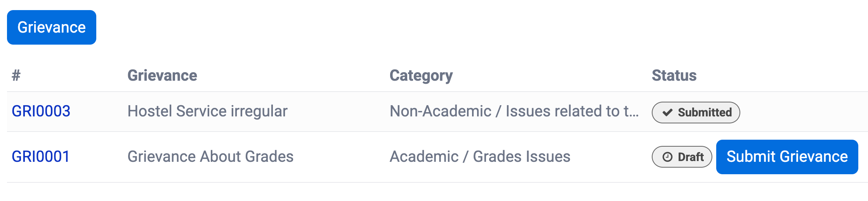Viewport: 868px width, 201px height.
Task: Click the Hostel Service irregular title
Action: (x=207, y=111)
